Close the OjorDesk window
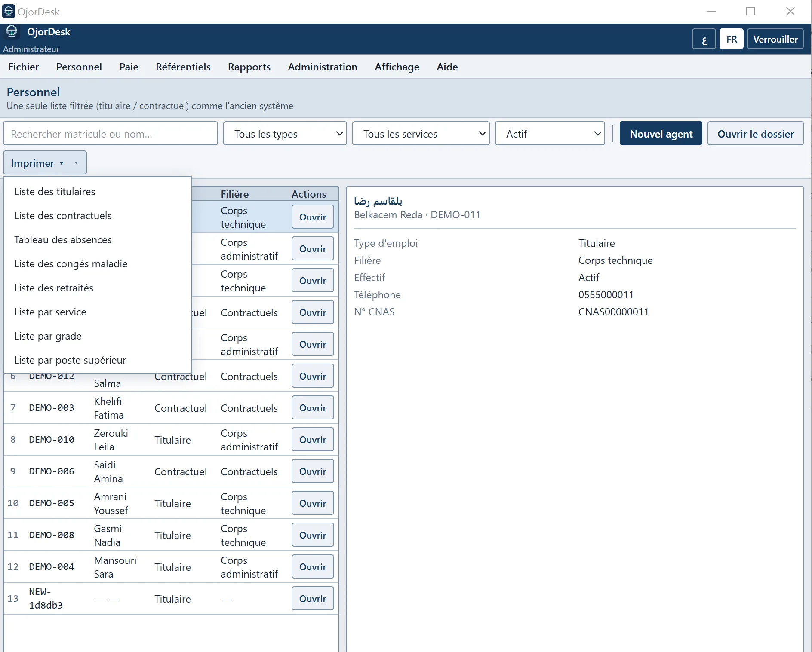The width and height of the screenshot is (812, 652). pos(790,12)
